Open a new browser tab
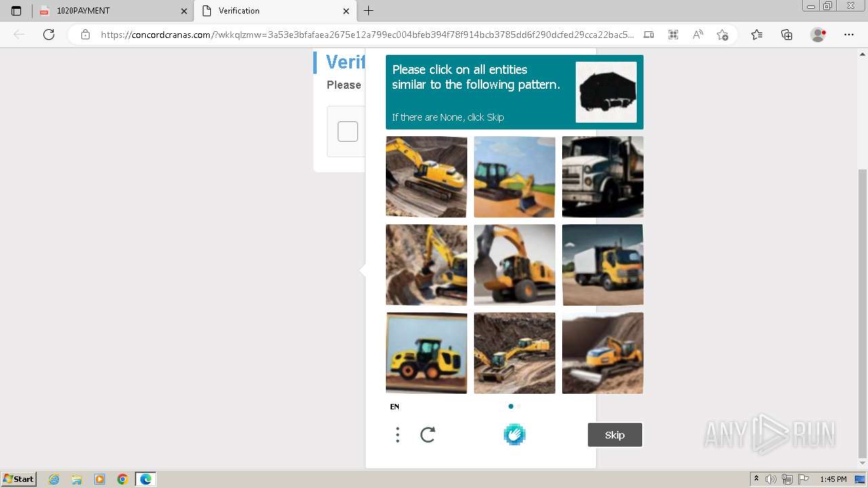The height and width of the screenshot is (488, 868). click(368, 11)
